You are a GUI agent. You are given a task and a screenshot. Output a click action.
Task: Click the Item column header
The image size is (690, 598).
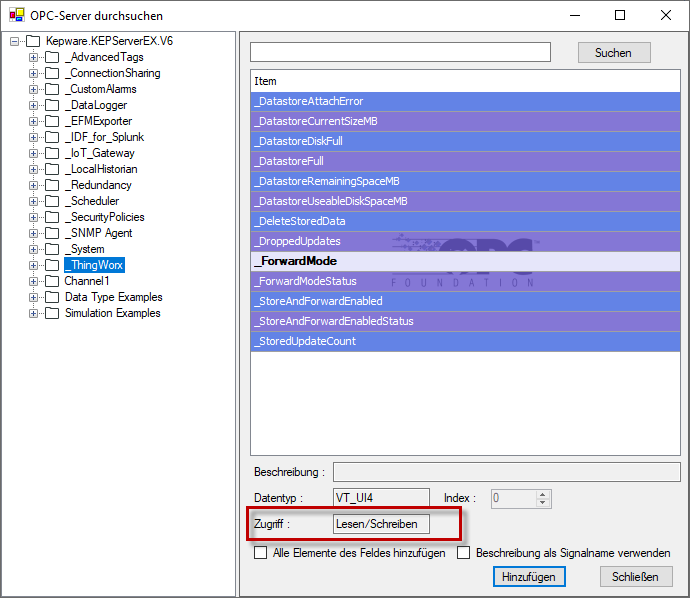(466, 81)
